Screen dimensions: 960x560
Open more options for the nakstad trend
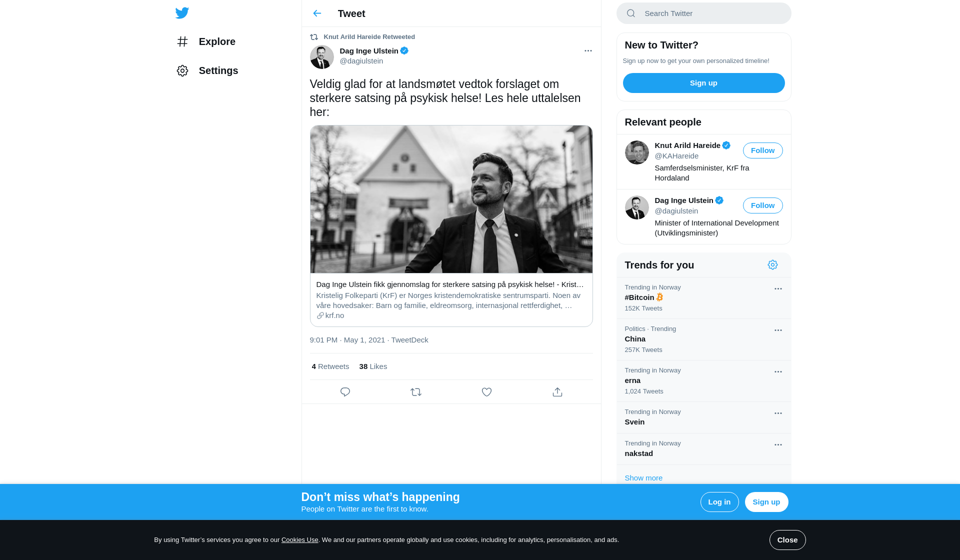pos(778,445)
